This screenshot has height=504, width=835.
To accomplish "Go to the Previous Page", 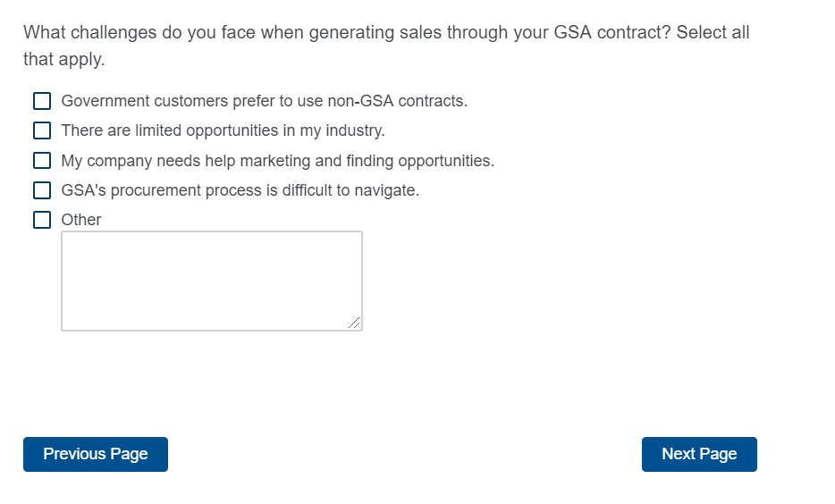I will 96,454.
